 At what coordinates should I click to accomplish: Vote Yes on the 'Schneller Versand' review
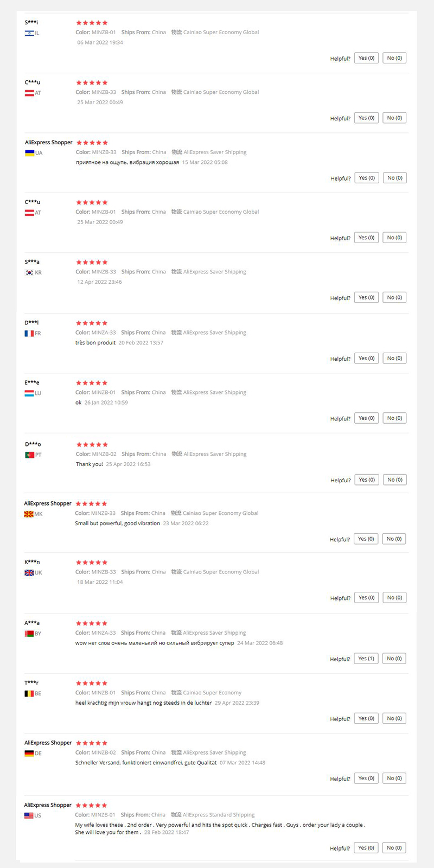[366, 778]
